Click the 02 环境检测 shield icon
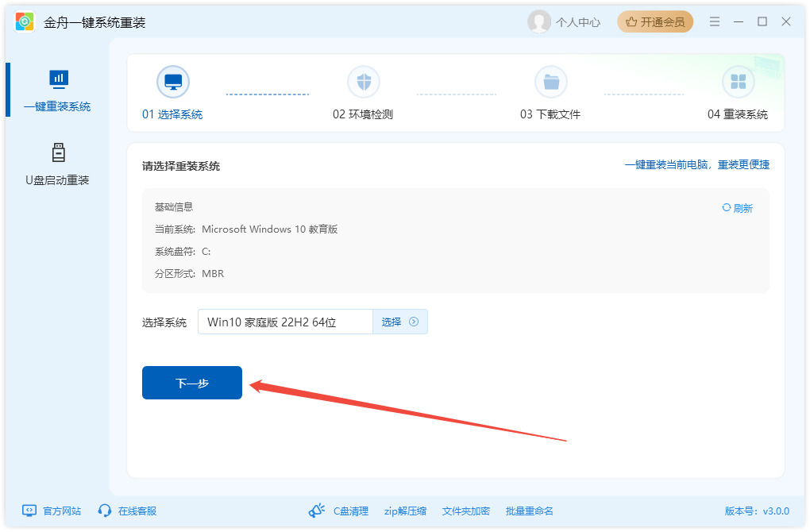810x532 pixels. pos(363,80)
